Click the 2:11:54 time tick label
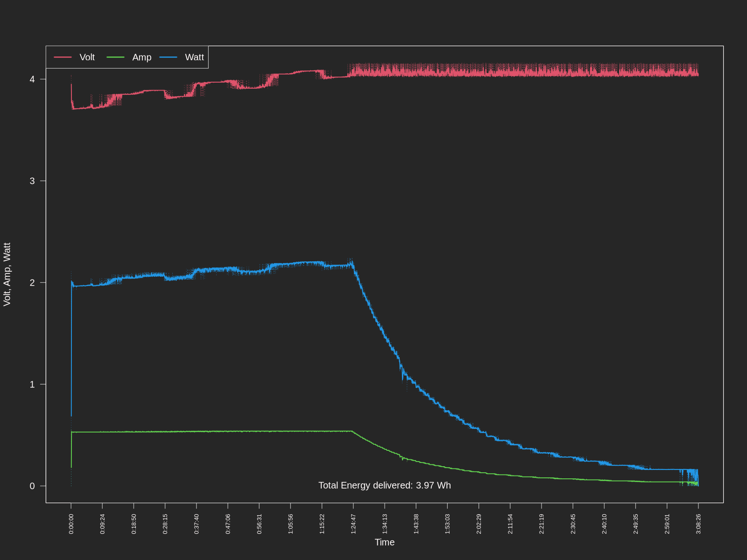 coord(510,524)
